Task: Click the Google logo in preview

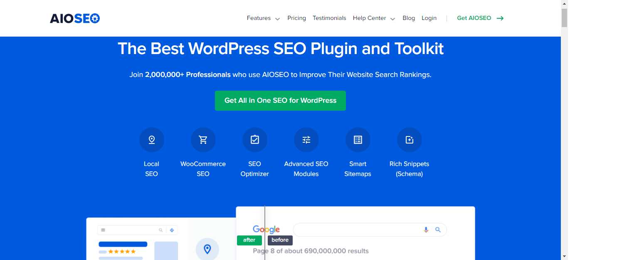Action: [x=266, y=230]
